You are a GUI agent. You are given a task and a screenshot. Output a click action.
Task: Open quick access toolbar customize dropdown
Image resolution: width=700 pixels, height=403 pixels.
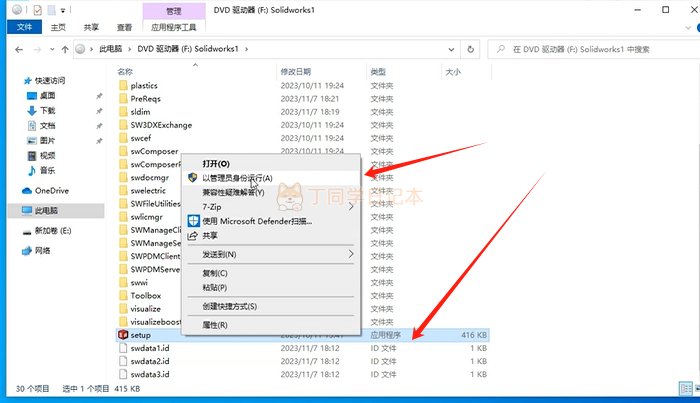[x=63, y=10]
